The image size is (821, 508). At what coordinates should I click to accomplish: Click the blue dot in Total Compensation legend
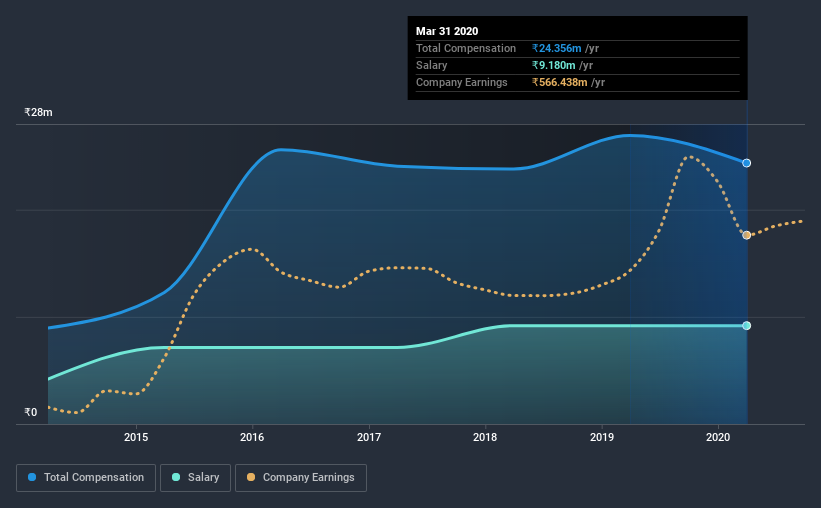point(32,477)
